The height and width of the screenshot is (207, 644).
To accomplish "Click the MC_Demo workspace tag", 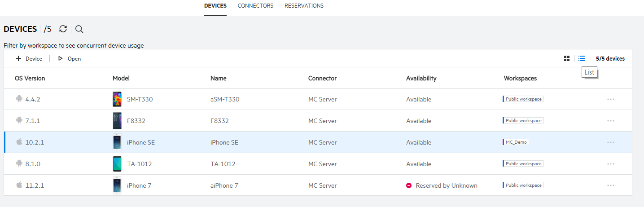I will (x=516, y=142).
